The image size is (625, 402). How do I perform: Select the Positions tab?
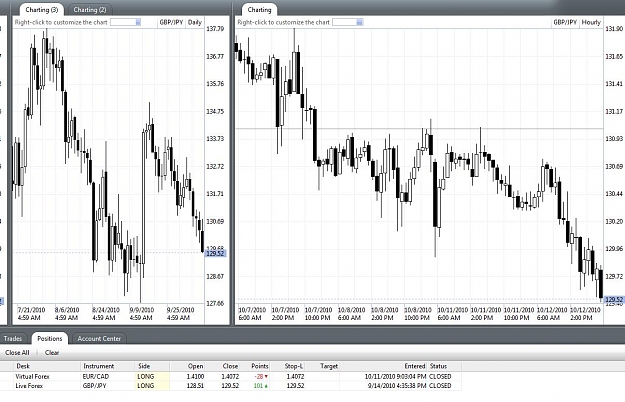[x=50, y=339]
